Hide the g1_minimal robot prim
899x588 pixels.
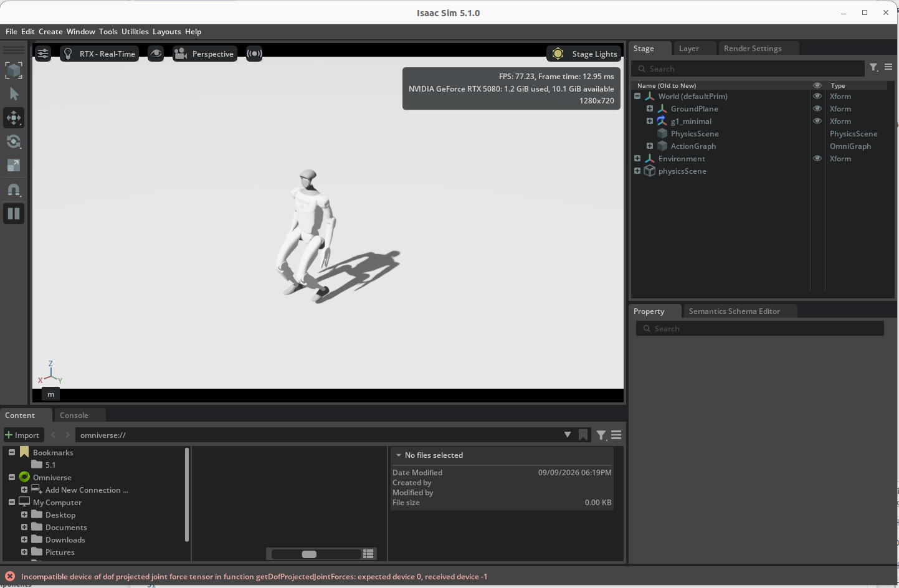point(817,121)
